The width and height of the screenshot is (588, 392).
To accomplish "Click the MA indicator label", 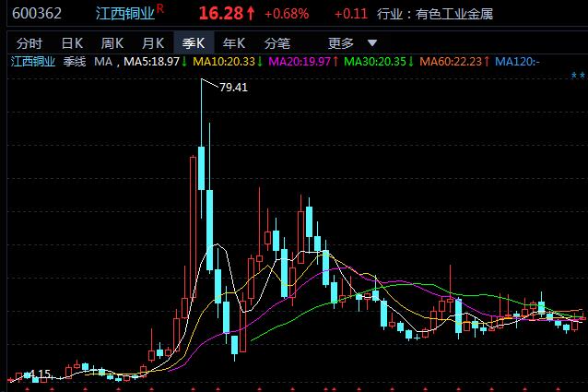I will pyautogui.click(x=103, y=62).
